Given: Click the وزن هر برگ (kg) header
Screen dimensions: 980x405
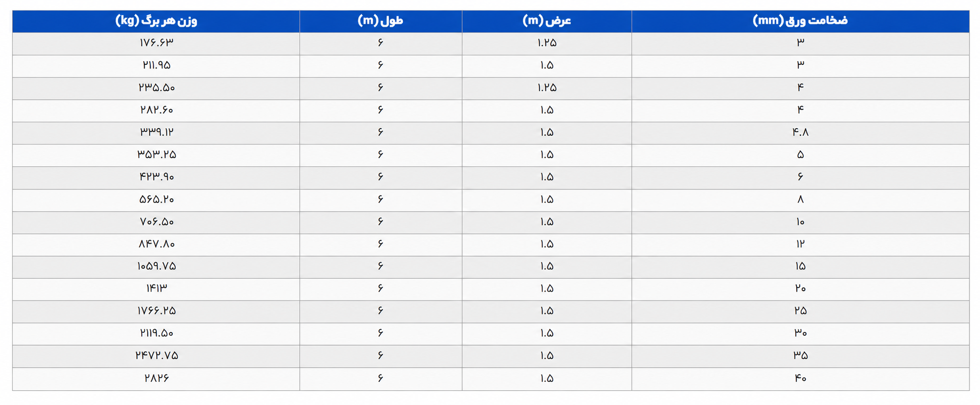Looking at the screenshot, I should [156, 21].
